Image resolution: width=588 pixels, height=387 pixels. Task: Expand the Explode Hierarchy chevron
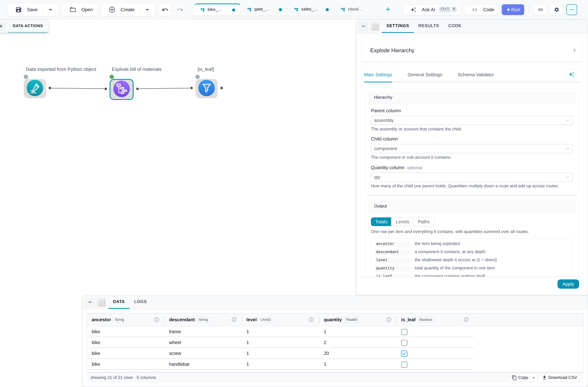[574, 51]
